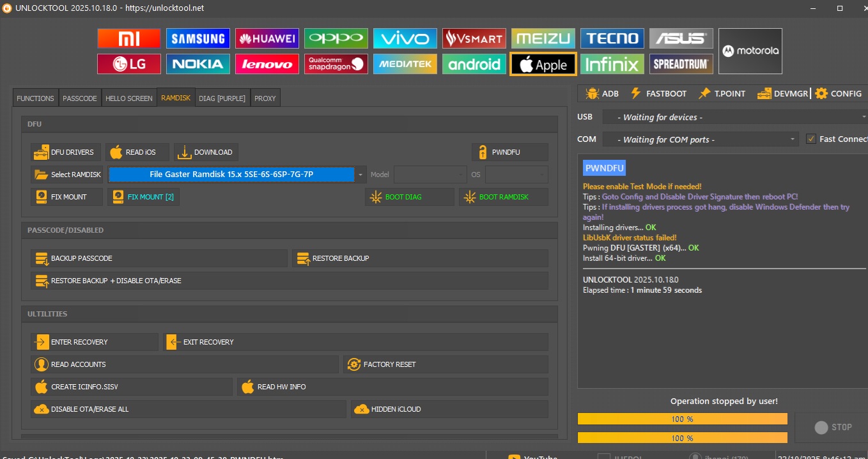The width and height of the screenshot is (868, 459).
Task: Click the MediaTek chipset logo
Action: 405,64
